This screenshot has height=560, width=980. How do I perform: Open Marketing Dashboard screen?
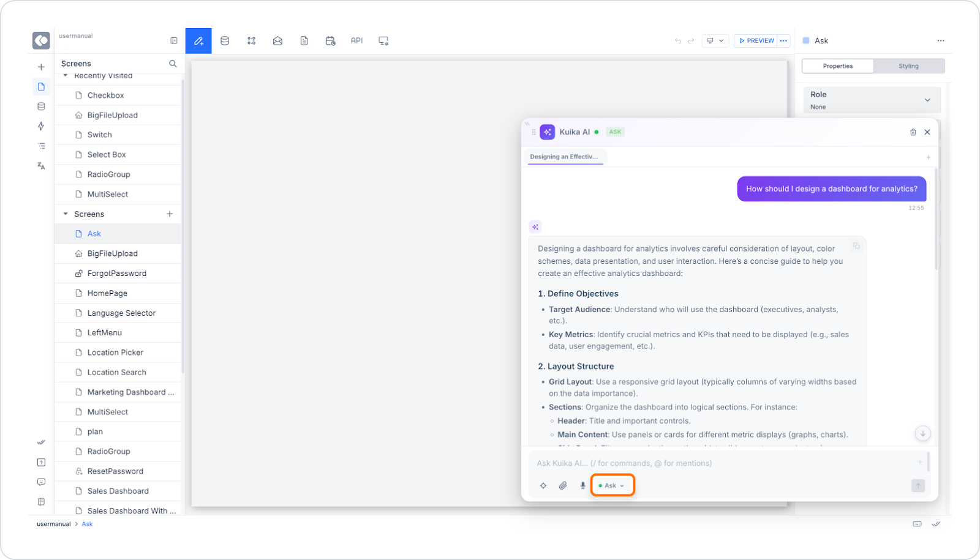pyautogui.click(x=118, y=392)
